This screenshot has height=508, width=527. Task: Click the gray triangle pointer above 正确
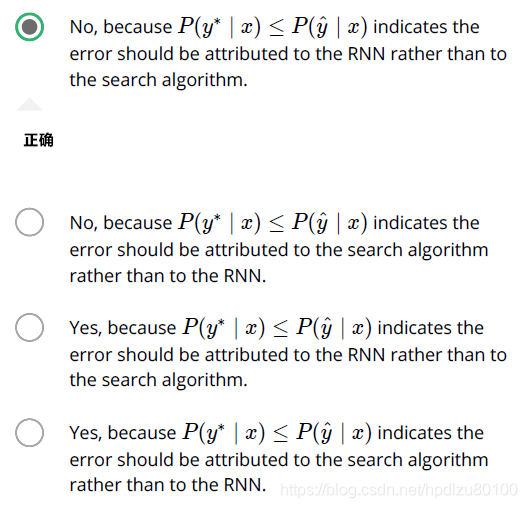pyautogui.click(x=30, y=104)
